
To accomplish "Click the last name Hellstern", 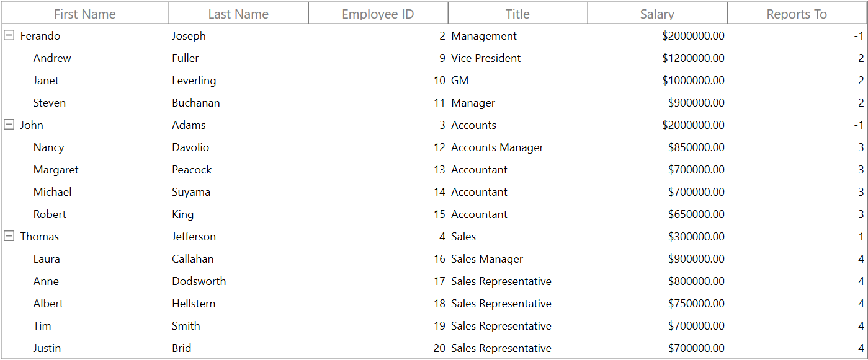I will (194, 304).
